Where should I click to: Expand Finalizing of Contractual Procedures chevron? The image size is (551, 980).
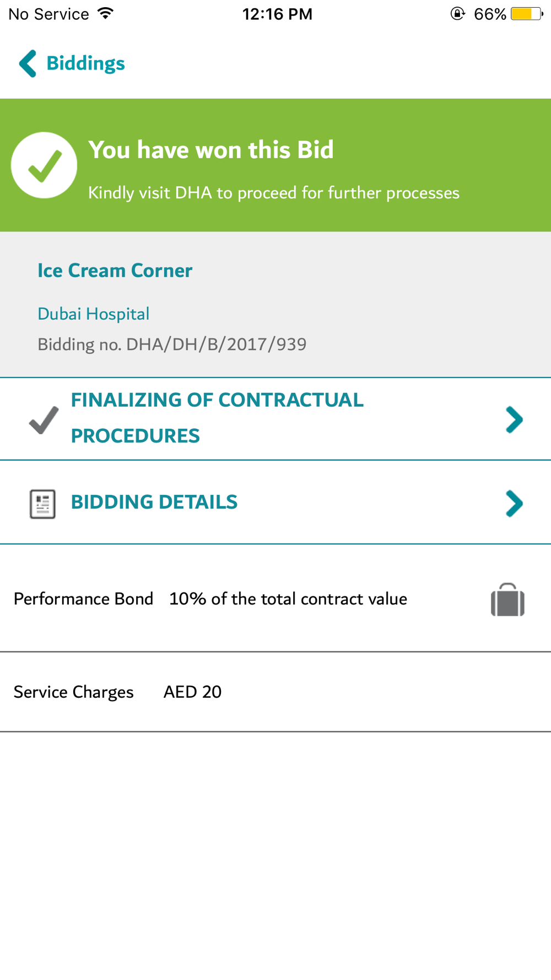(514, 420)
